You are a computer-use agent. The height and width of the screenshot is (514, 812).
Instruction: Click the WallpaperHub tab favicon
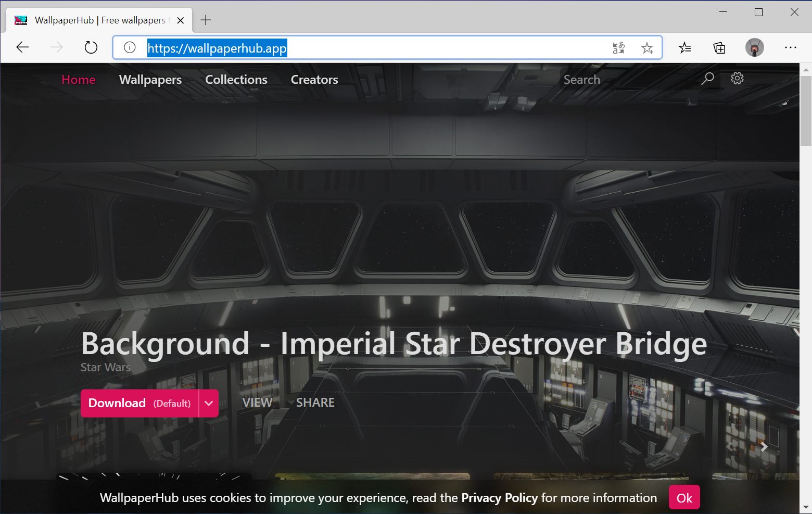21,20
